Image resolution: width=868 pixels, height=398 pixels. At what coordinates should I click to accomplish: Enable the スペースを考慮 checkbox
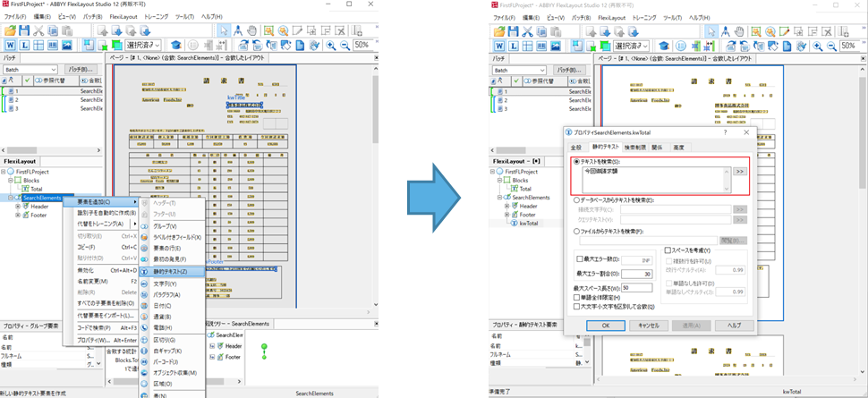coord(668,250)
